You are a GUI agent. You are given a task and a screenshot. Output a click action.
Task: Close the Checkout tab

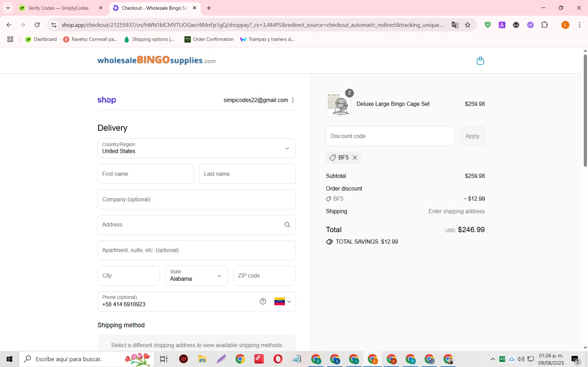pyautogui.click(x=194, y=8)
